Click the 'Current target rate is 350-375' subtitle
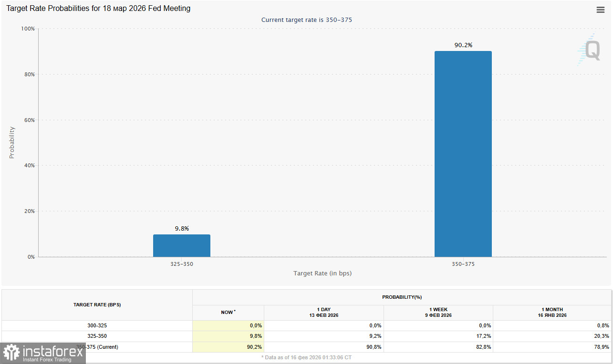The height and width of the screenshot is (364, 613). point(307,20)
